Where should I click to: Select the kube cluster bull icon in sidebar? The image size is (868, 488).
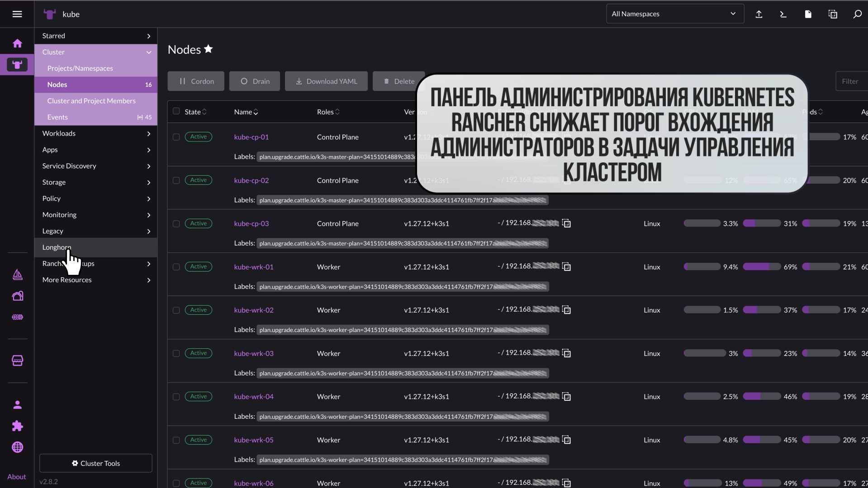point(17,64)
